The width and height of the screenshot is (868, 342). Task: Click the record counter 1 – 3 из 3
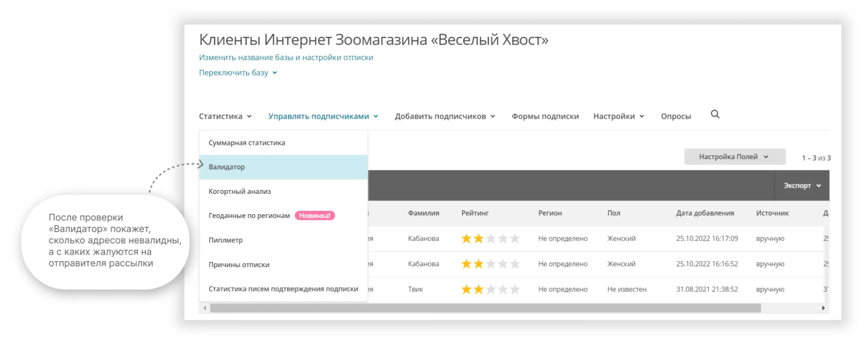click(816, 158)
